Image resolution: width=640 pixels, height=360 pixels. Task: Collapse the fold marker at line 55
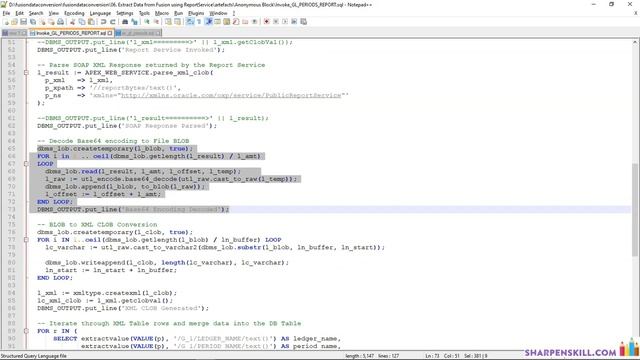pos(26,73)
